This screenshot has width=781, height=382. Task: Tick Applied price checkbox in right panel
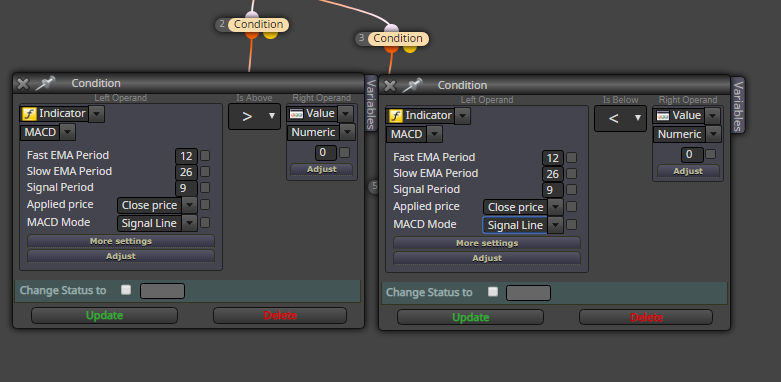point(571,207)
